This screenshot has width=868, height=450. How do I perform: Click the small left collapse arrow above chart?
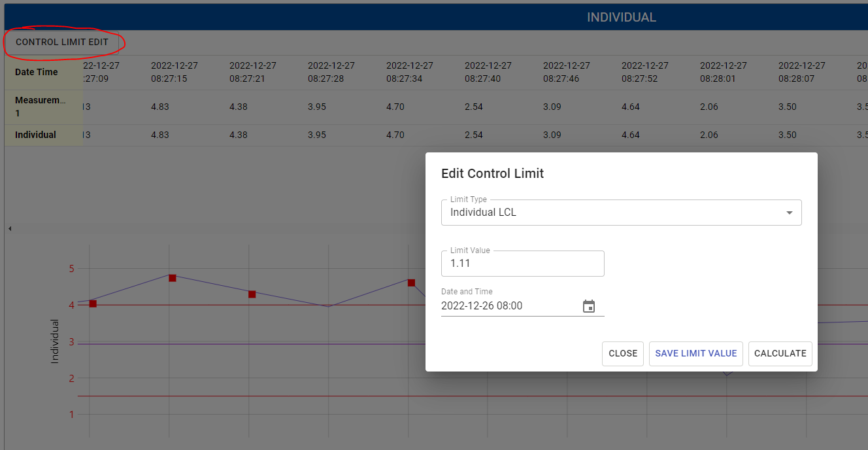[10, 229]
